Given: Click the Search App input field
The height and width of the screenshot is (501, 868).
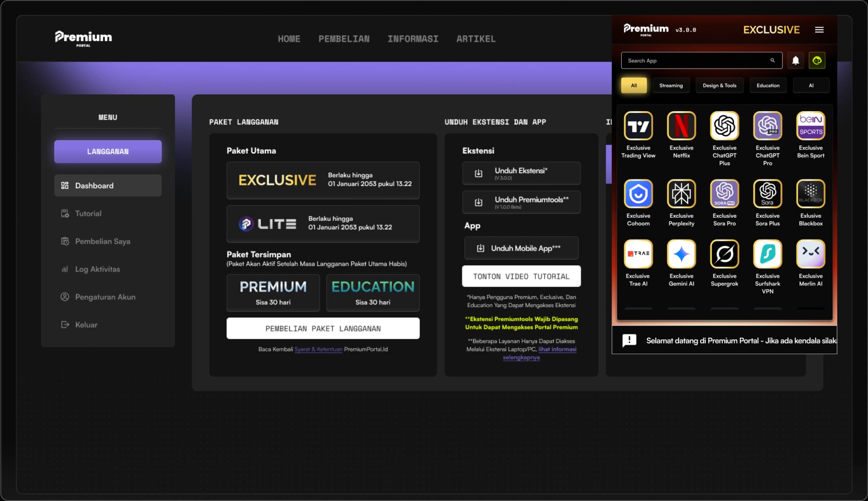Looking at the screenshot, I should pos(696,61).
